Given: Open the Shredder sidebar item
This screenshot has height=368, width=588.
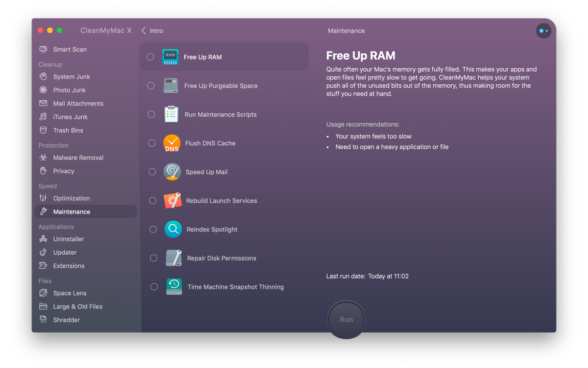Looking at the screenshot, I should [x=86, y=320].
